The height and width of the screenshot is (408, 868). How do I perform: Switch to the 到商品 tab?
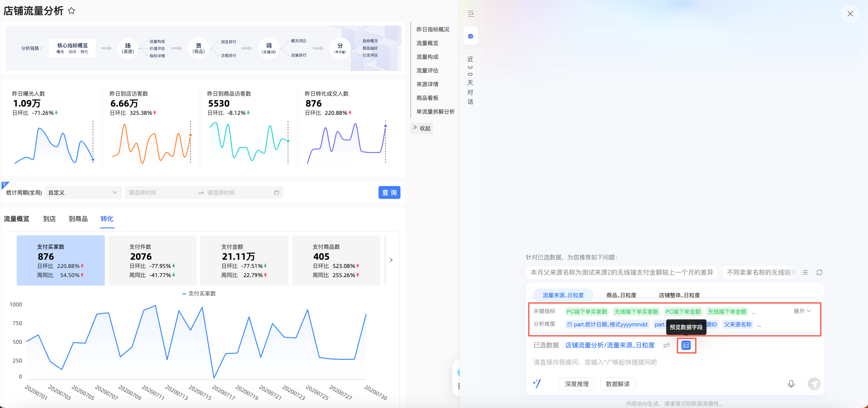78,219
